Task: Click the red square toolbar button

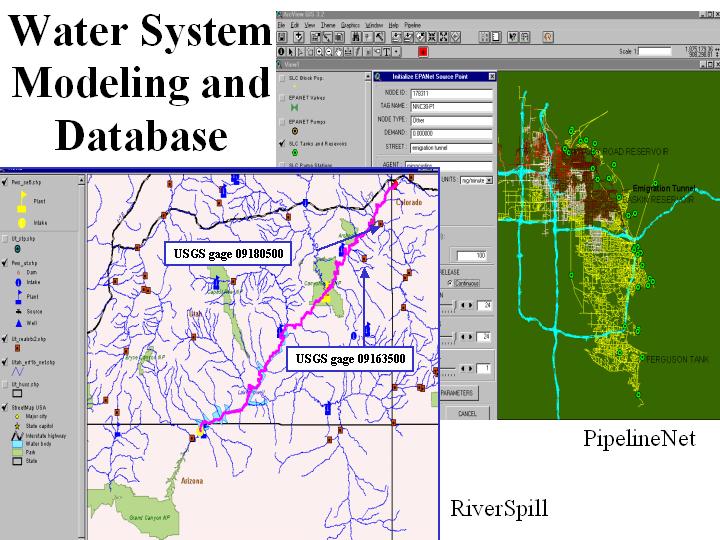Action: point(423,52)
